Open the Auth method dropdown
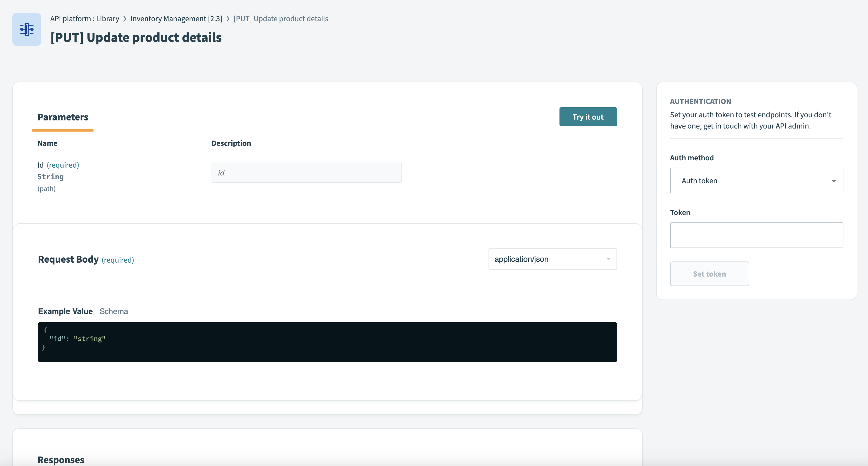The width and height of the screenshot is (868, 466). tap(751, 180)
